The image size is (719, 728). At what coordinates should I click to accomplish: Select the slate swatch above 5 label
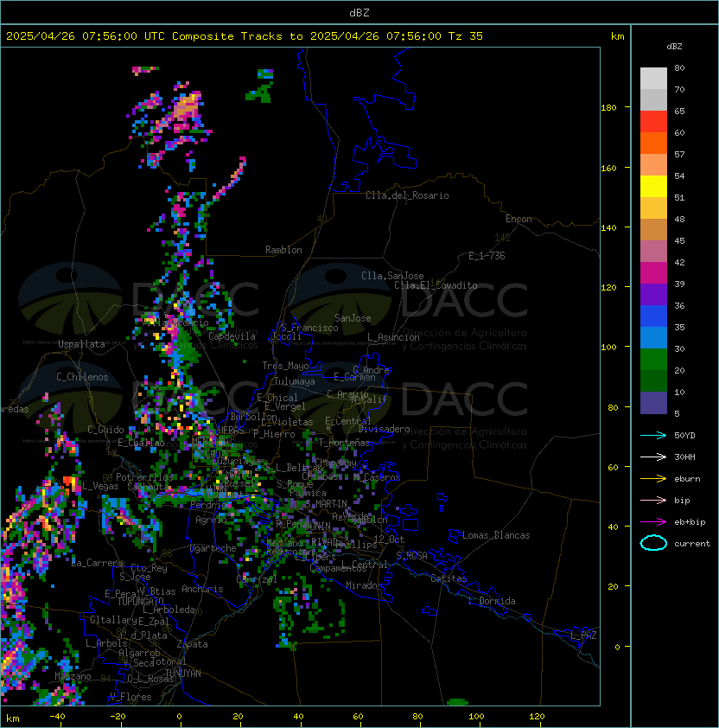(x=653, y=403)
